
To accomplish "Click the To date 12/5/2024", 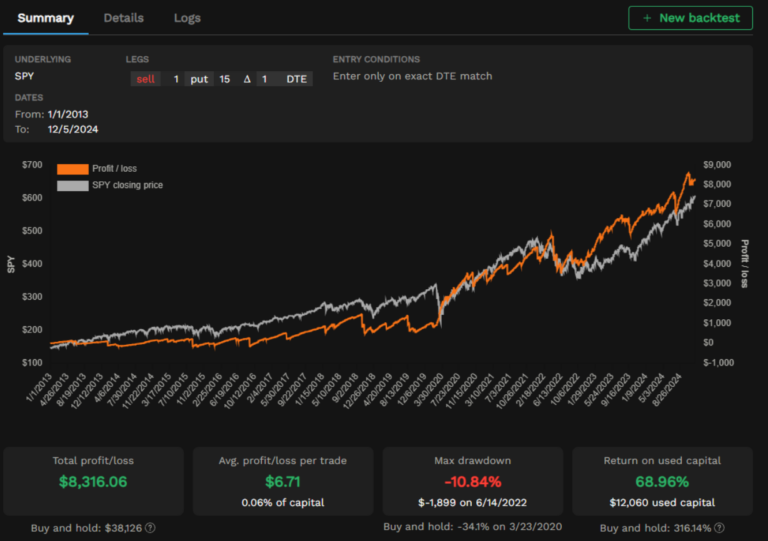I will pyautogui.click(x=72, y=129).
